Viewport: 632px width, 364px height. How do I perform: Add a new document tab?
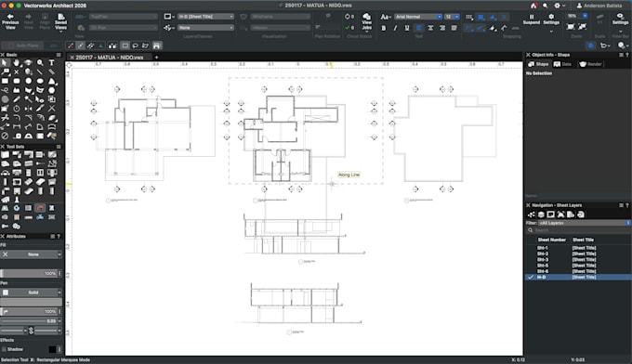(x=156, y=58)
